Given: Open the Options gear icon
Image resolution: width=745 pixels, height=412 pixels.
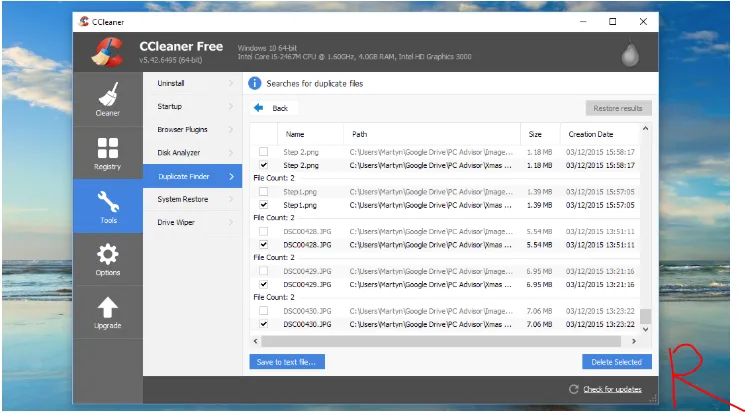Looking at the screenshot, I should (x=108, y=254).
